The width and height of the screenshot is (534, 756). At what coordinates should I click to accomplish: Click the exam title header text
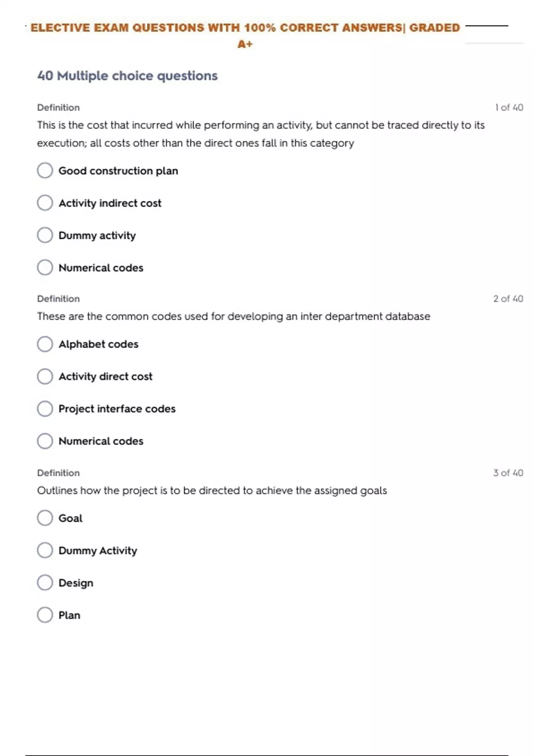point(245,28)
